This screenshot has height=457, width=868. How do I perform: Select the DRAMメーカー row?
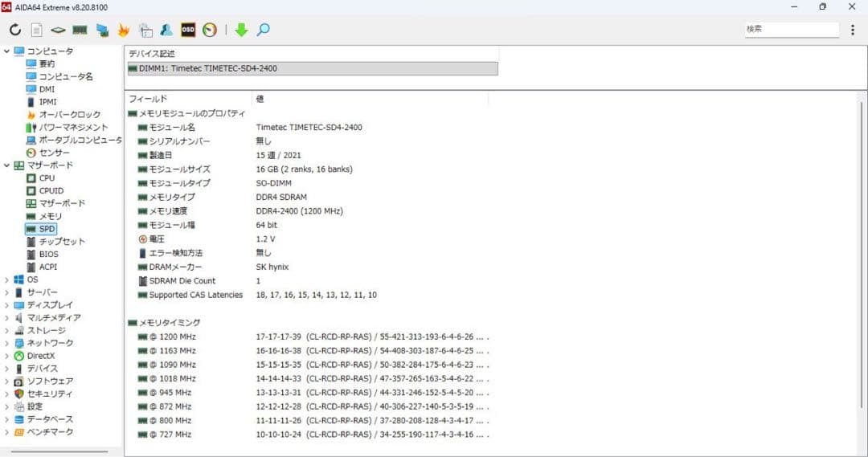click(x=308, y=267)
